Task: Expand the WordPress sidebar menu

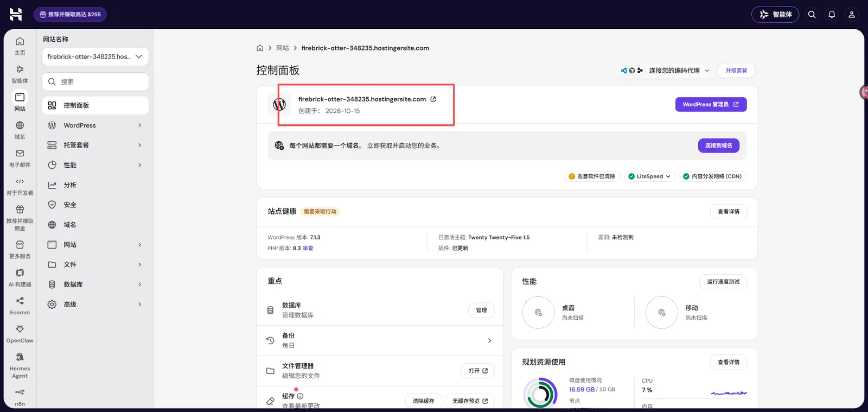Action: tap(95, 125)
